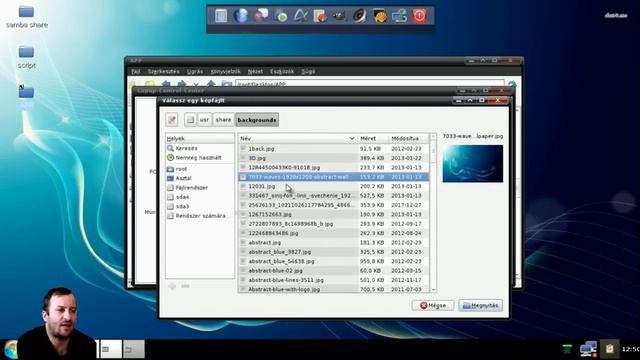Open the Szerkesztés menu in APP window

pyautogui.click(x=163, y=71)
